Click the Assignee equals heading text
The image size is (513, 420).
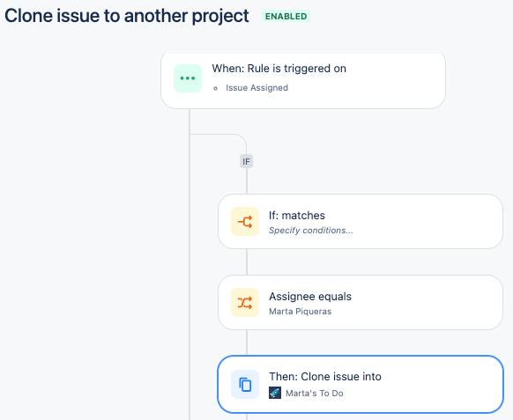coord(310,297)
